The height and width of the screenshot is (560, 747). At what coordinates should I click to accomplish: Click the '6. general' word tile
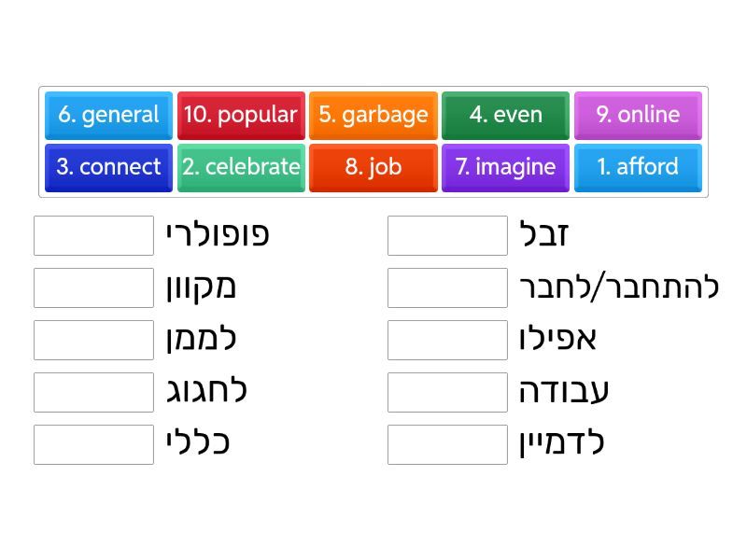click(108, 115)
